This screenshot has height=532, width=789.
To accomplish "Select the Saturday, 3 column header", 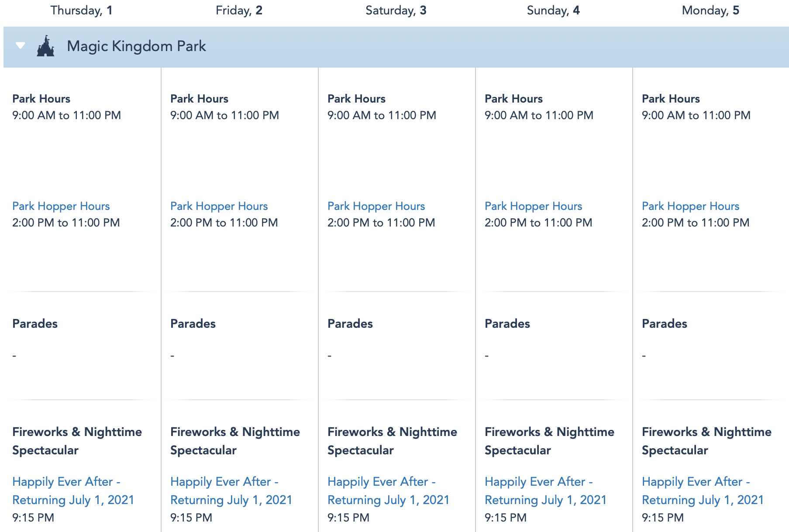I will [396, 10].
